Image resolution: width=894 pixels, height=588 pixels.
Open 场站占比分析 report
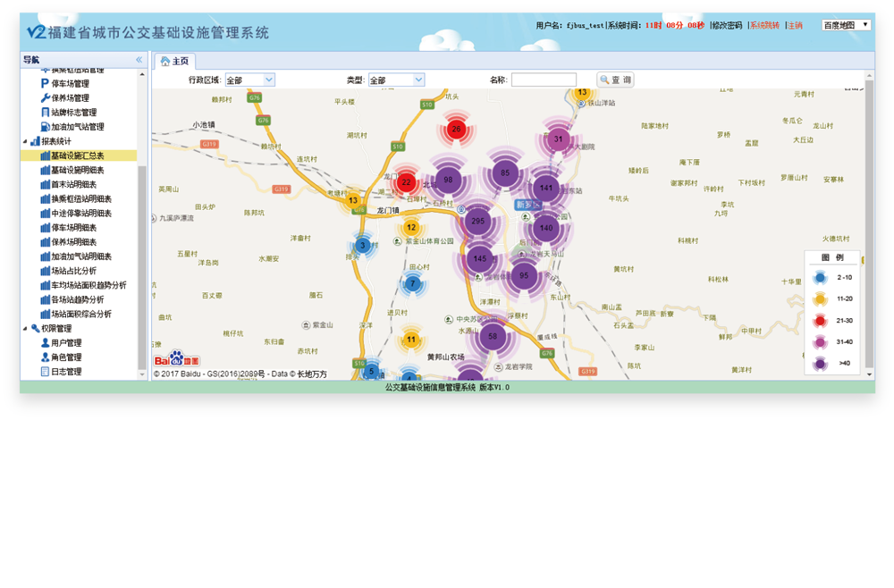click(73, 271)
